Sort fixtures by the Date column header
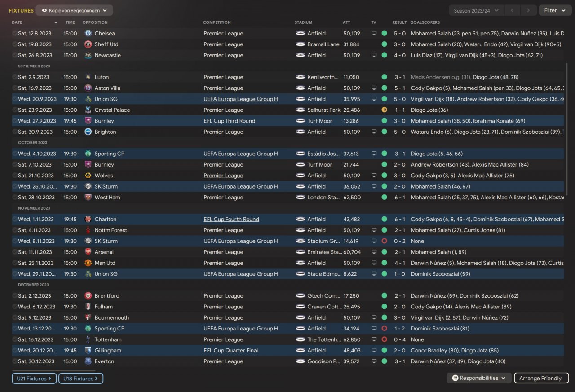 [17, 22]
